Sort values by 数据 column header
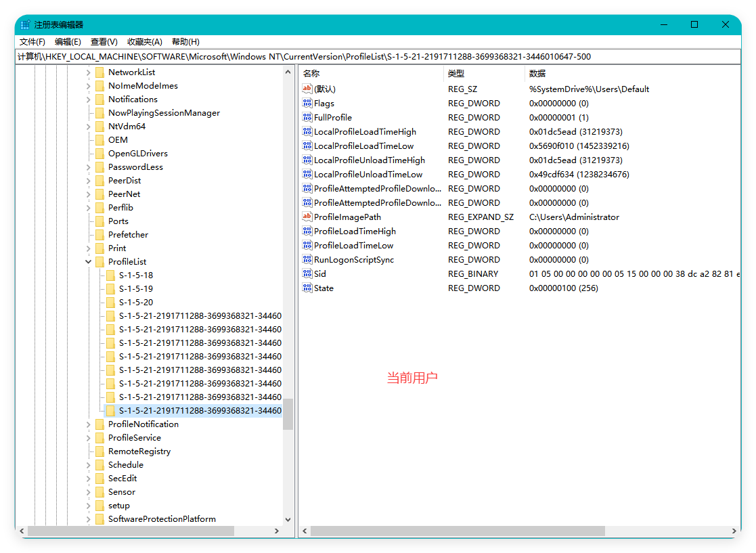The image size is (756, 553). tap(632, 73)
